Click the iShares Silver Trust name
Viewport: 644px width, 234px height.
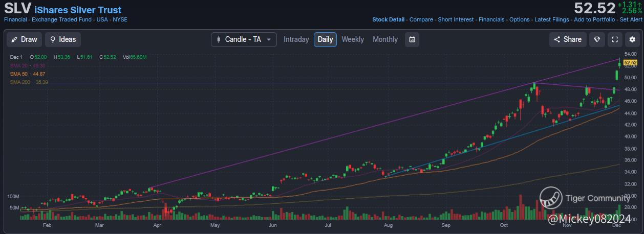(x=78, y=10)
